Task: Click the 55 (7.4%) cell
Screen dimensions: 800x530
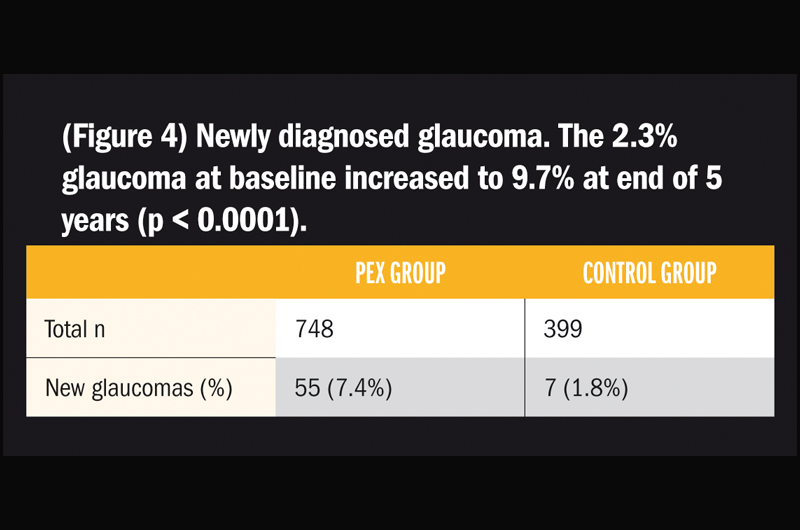Action: [x=343, y=388]
